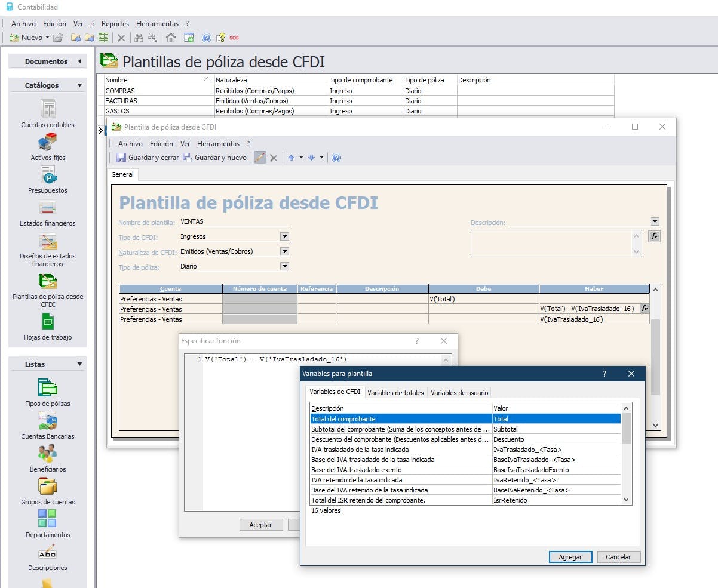Viewport: 718px width, 588px height.
Task: Click the green spreadsheet grid toolbar icon
Action: coord(103,38)
